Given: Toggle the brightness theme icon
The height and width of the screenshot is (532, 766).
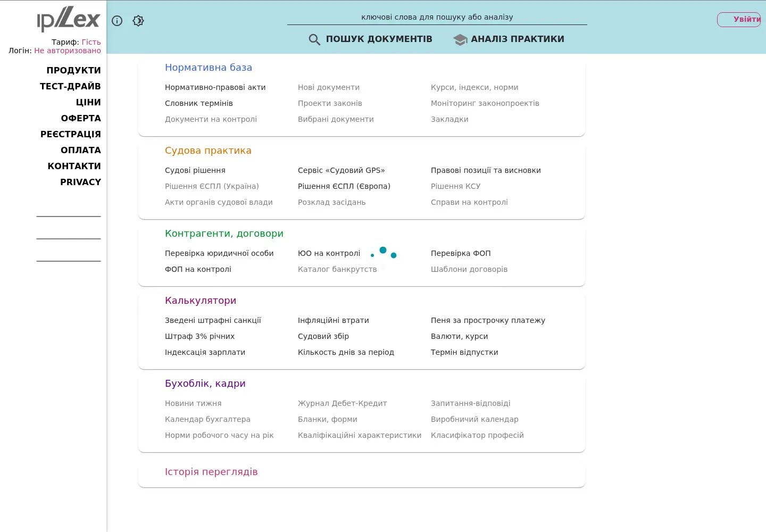Looking at the screenshot, I should 138,21.
